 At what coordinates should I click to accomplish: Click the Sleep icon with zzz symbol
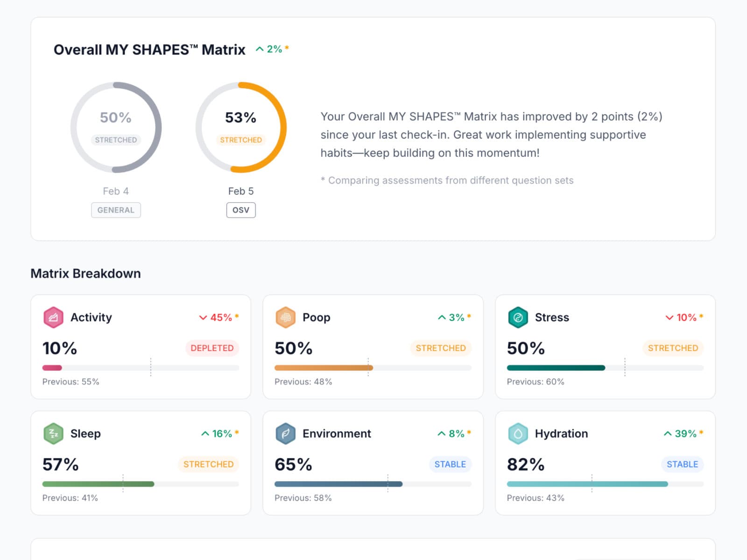point(53,434)
